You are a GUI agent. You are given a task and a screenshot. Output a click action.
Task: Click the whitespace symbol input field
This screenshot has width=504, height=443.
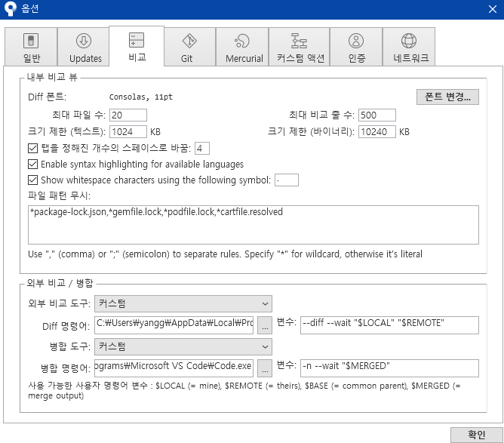(287, 180)
